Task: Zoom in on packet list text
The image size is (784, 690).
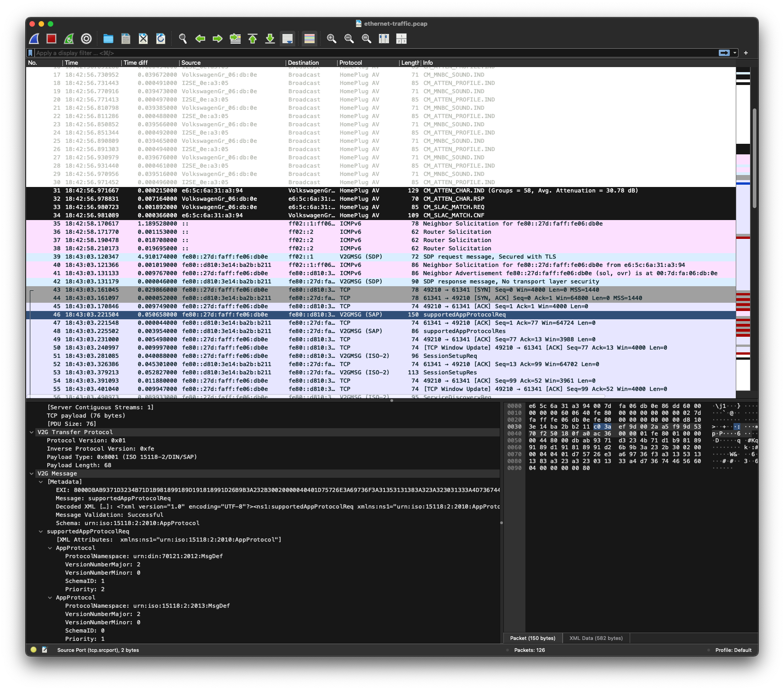Action: 332,39
